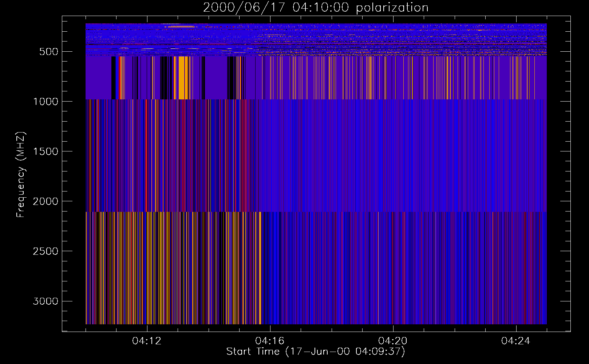
Task: Click the 2500 frequency tick label
Action: 46,251
